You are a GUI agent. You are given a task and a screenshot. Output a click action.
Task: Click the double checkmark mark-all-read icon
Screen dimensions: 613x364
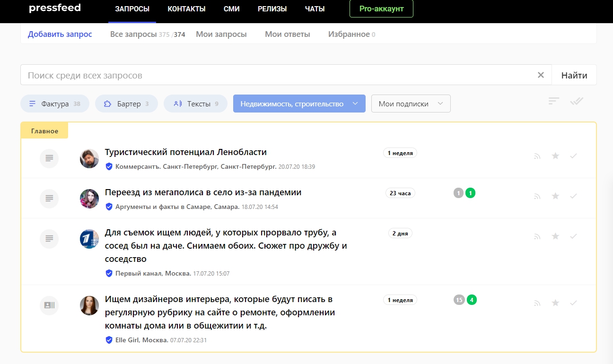[x=577, y=101]
